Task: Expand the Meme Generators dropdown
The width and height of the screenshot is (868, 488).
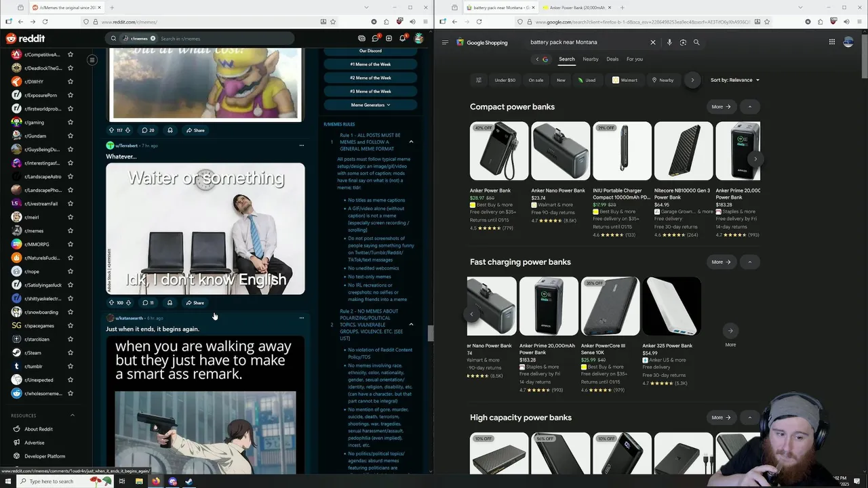Action: (370, 105)
